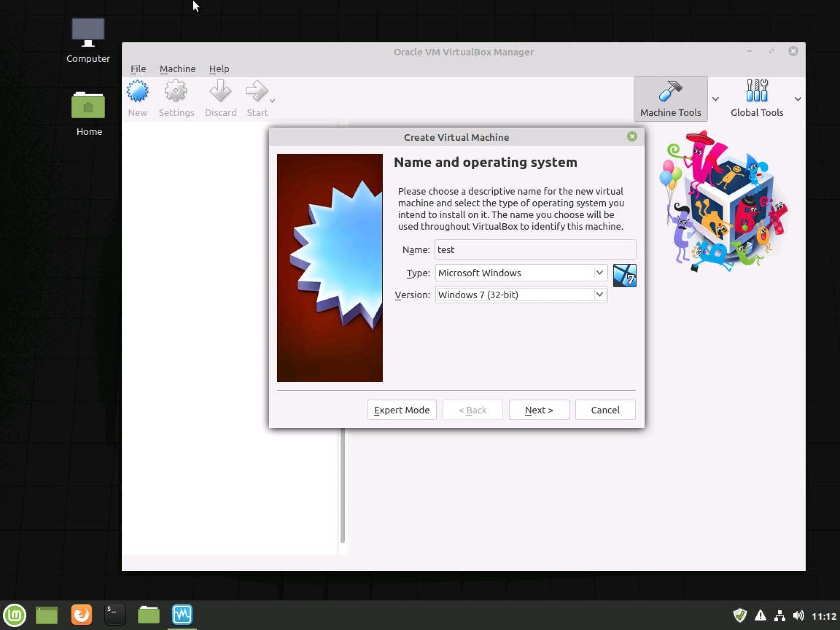Maximize the VirtualBox Manager window

pyautogui.click(x=771, y=51)
